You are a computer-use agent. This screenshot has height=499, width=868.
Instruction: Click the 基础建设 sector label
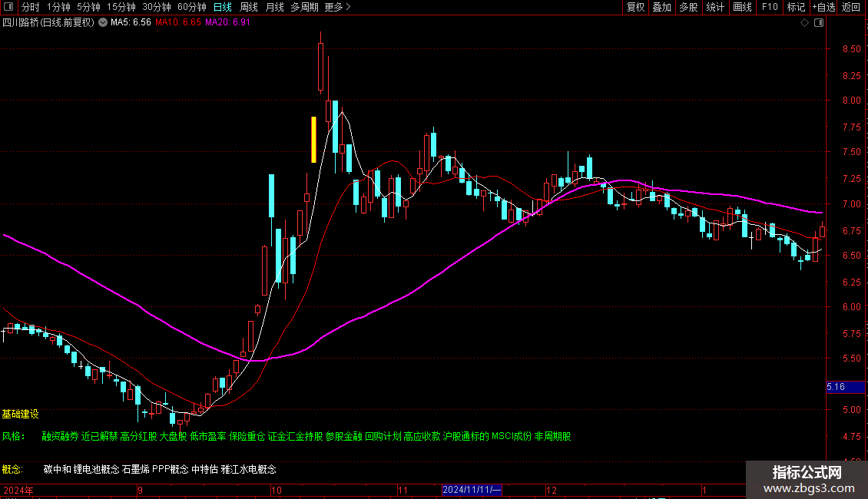(x=21, y=414)
